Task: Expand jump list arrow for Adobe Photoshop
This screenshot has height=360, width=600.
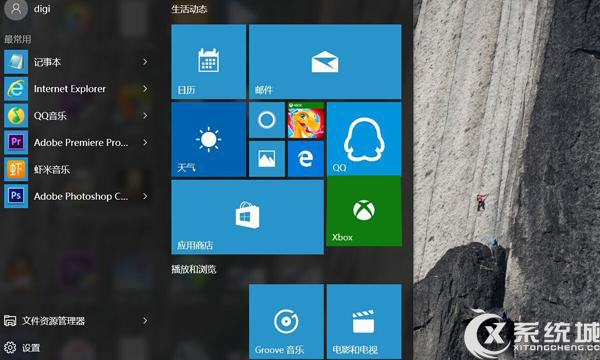Action: (x=145, y=196)
